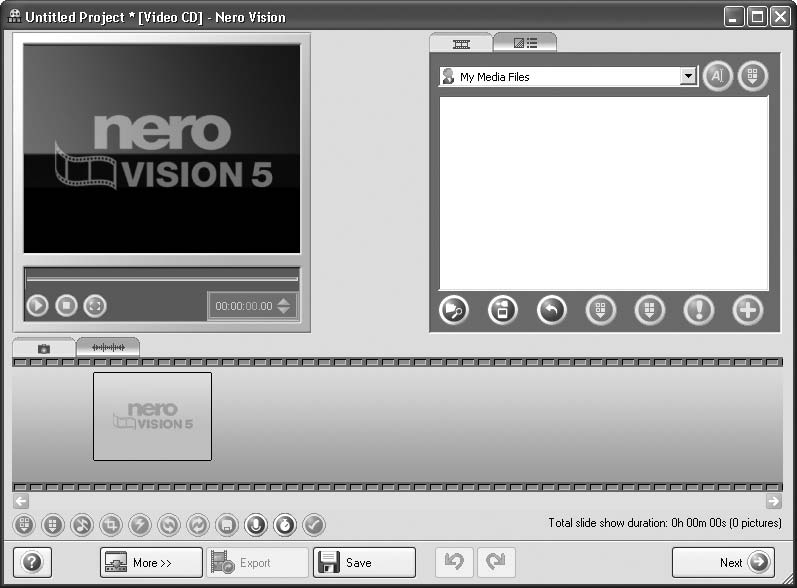Click the exclamation mark info icon

[698, 310]
